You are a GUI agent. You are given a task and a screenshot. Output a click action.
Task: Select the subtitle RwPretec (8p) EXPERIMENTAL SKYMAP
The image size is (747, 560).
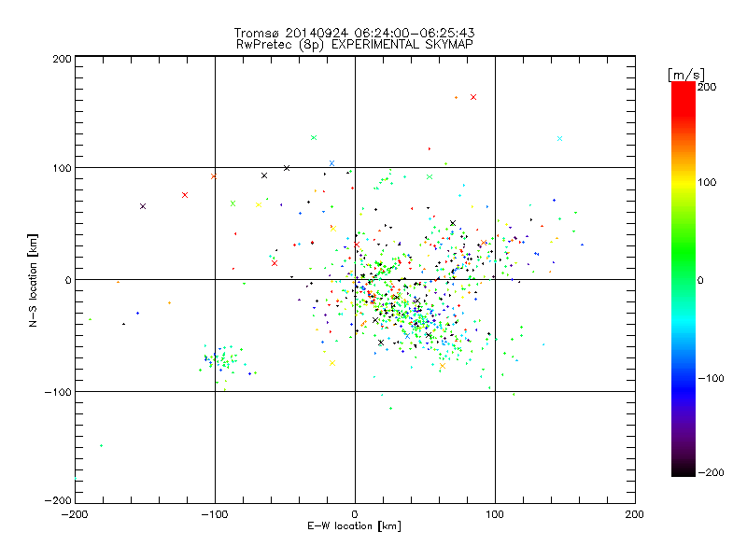point(355,45)
